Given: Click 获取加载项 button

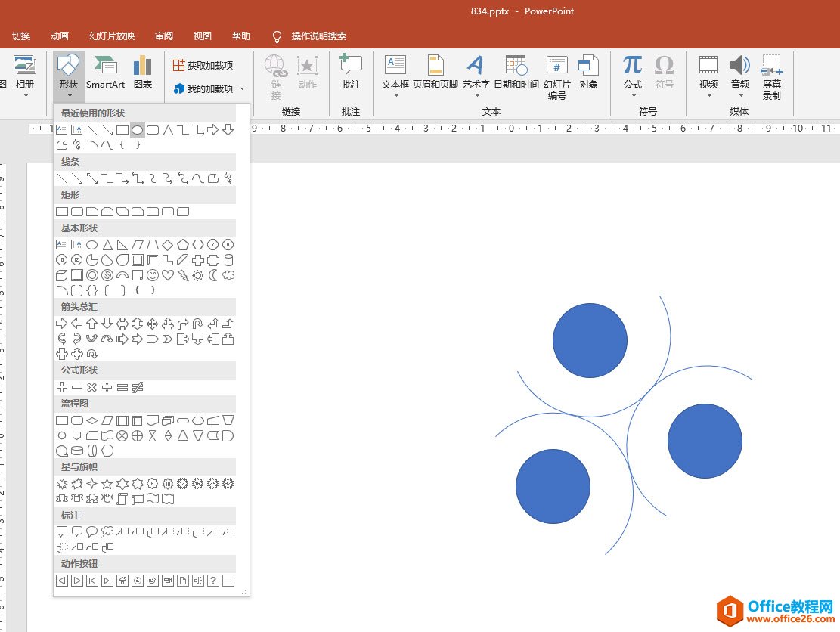Looking at the screenshot, I should click(203, 66).
